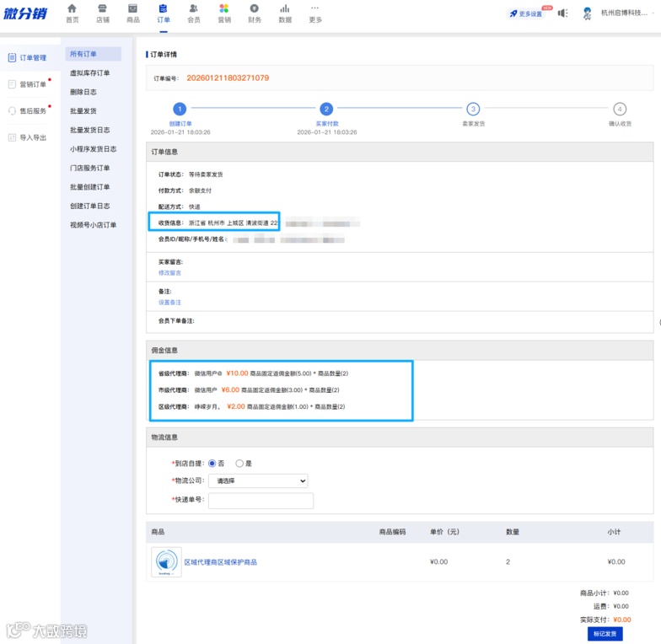Click the ¥2.00 区级代理商 commission
Viewport: 661px width, 644px height.
(236, 406)
